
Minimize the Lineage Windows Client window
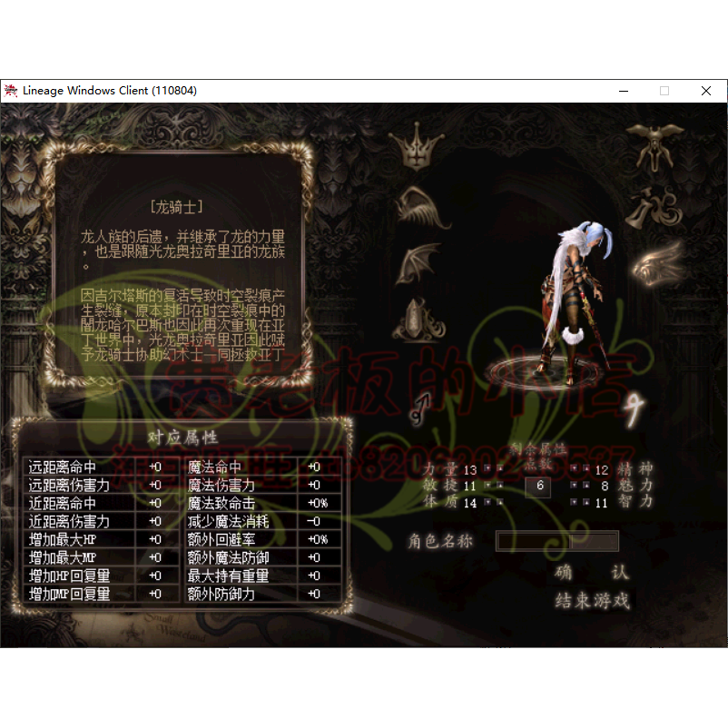coord(624,91)
